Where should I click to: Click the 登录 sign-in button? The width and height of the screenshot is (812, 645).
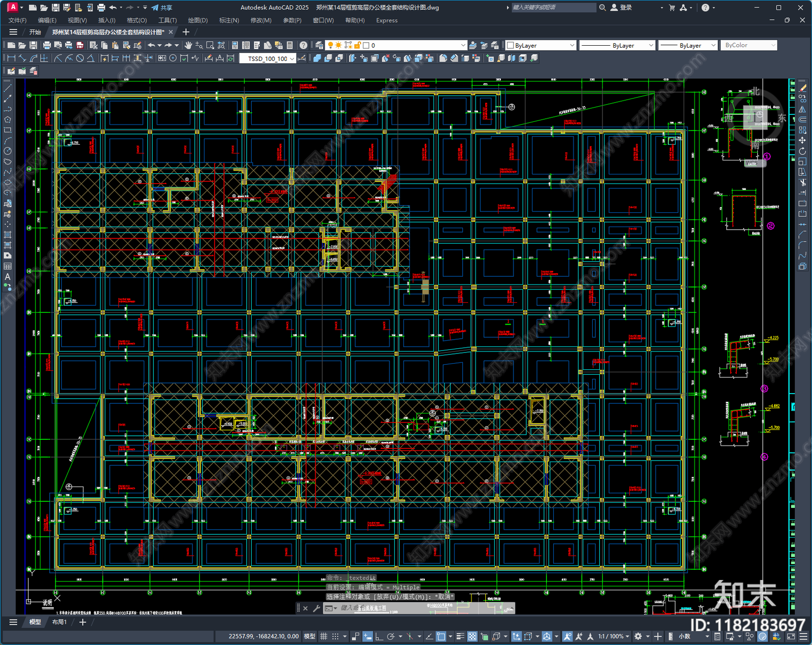coord(621,8)
